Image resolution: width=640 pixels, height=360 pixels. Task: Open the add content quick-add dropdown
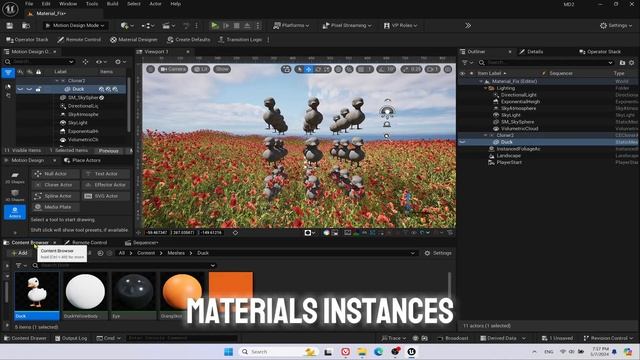click(127, 25)
